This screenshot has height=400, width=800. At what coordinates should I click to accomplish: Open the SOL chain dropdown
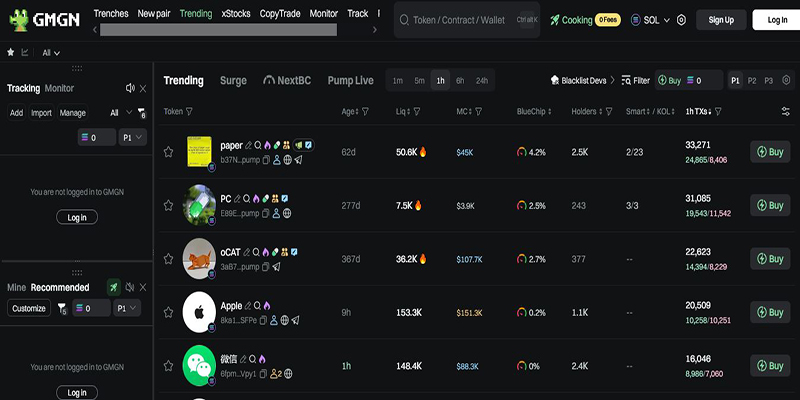[x=651, y=20]
